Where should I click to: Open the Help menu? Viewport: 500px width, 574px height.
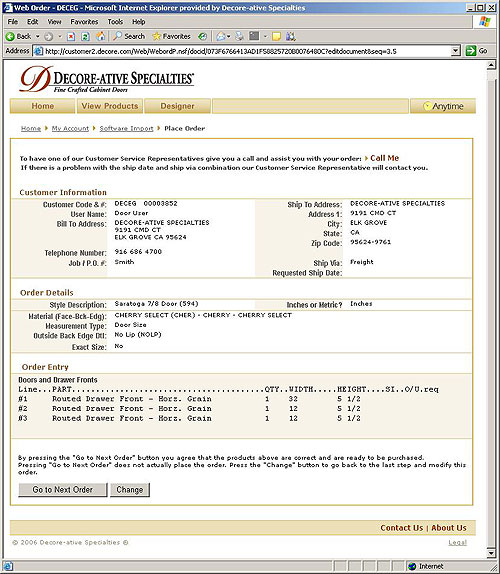click(x=139, y=22)
